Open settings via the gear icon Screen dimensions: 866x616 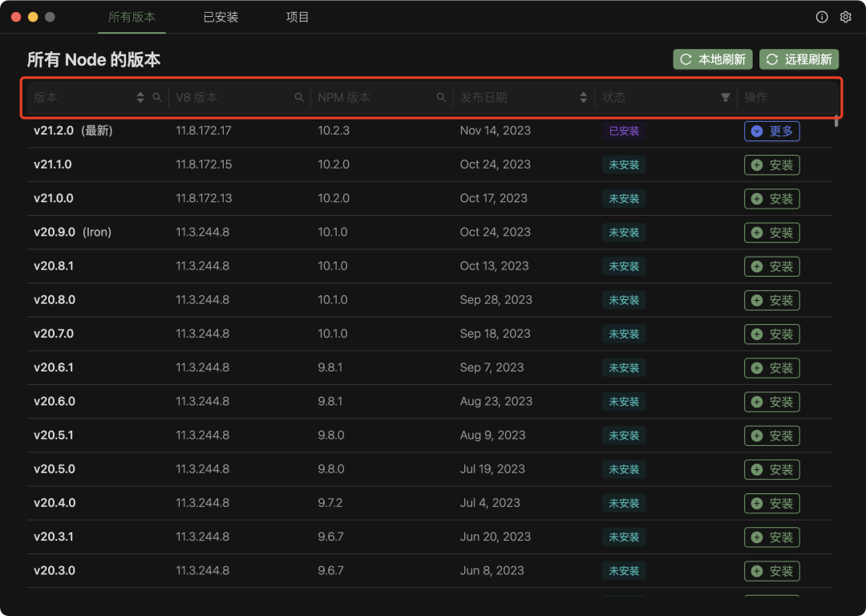coord(845,17)
